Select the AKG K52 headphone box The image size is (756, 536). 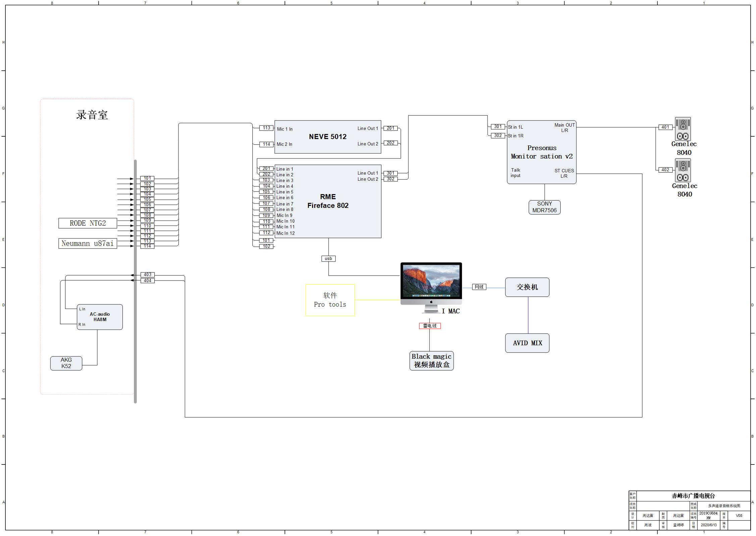point(66,363)
